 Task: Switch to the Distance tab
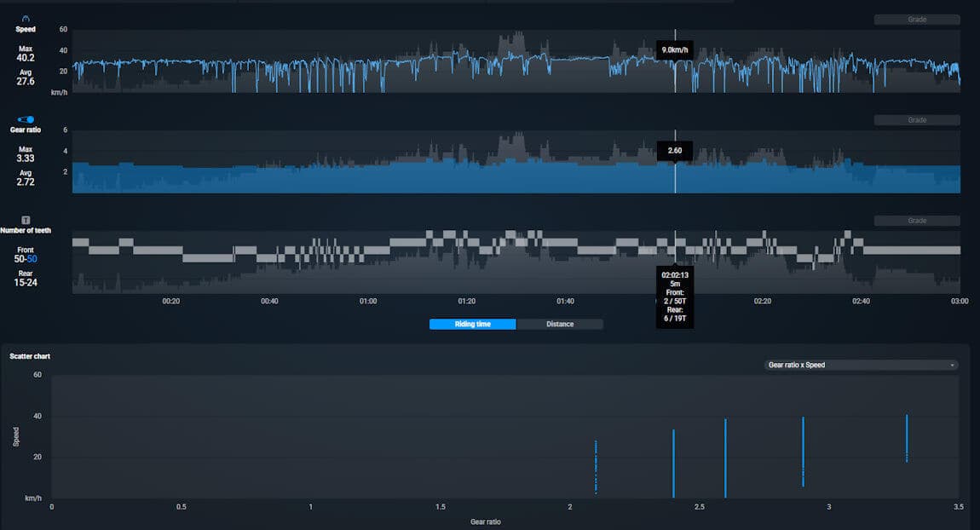click(560, 324)
